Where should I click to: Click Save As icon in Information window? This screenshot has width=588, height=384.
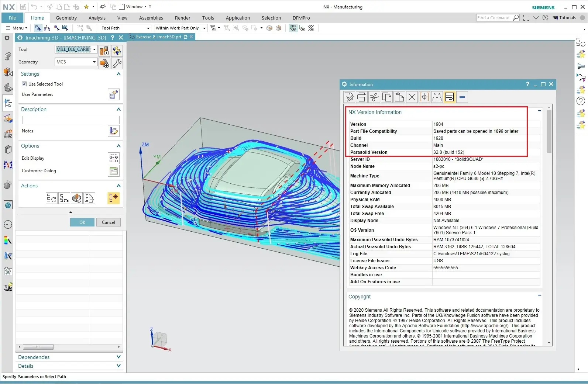tap(349, 97)
